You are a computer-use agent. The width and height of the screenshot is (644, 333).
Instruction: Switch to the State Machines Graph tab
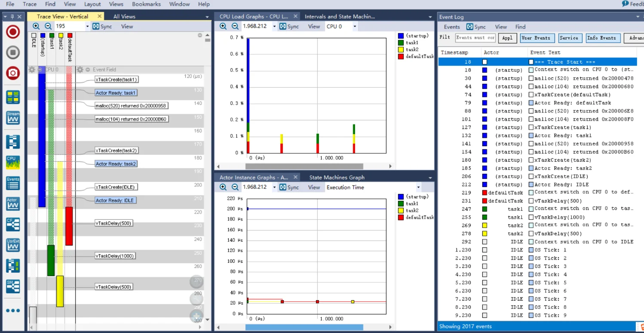coord(337,177)
